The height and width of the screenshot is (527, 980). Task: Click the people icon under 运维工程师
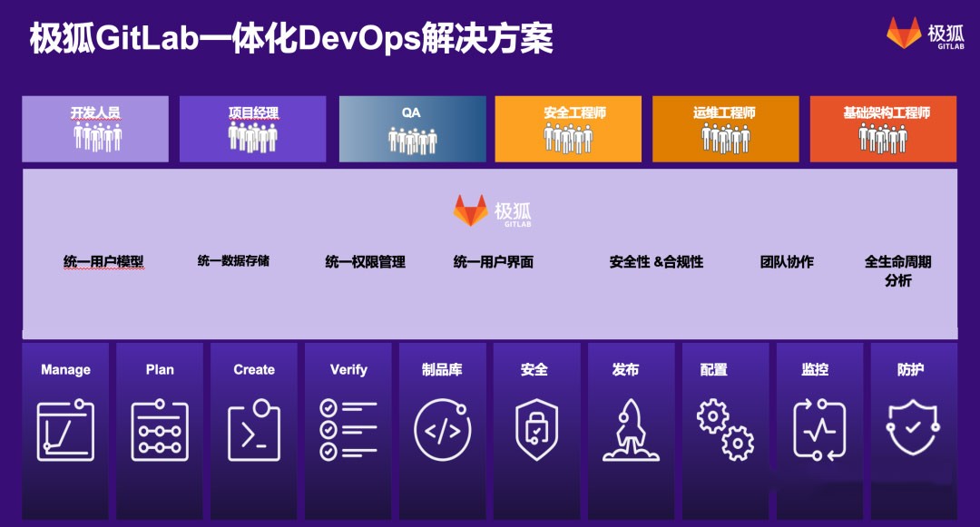[x=726, y=138]
